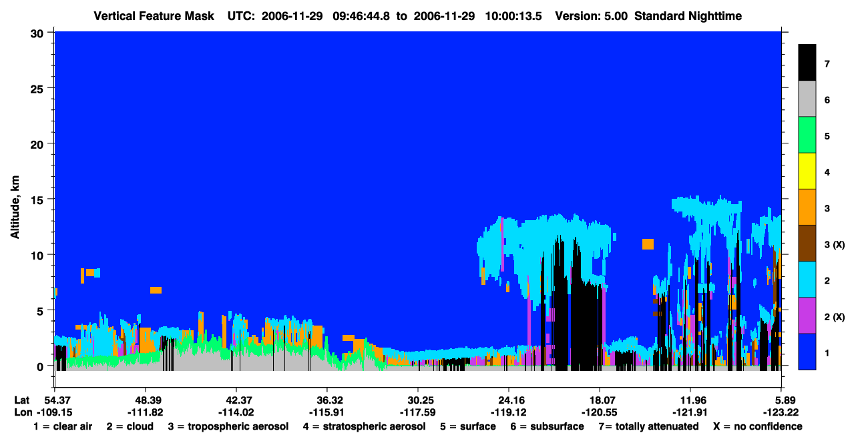Click the "2 = cloud" legend entry
This screenshot has width=868, height=445.
pyautogui.click(x=130, y=426)
